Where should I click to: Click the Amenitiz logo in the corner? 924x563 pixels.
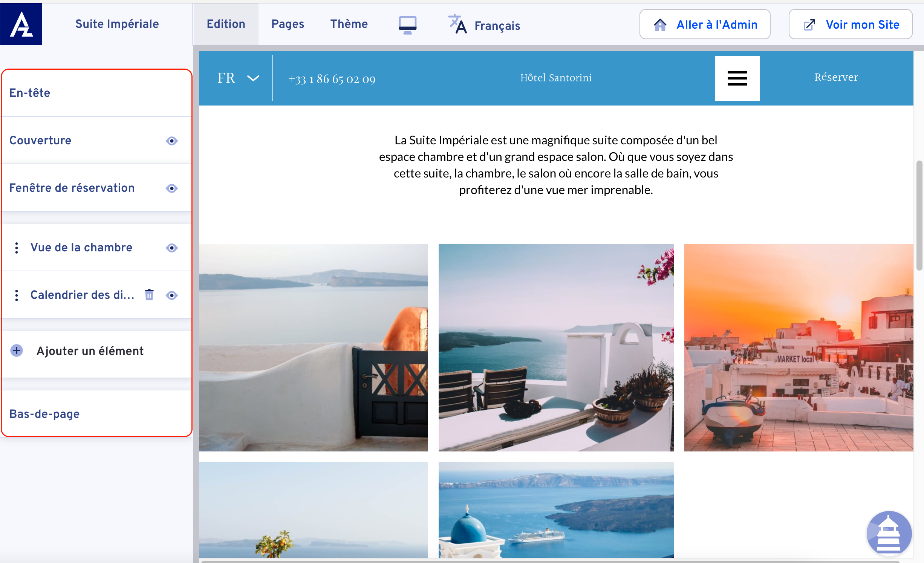click(x=21, y=24)
